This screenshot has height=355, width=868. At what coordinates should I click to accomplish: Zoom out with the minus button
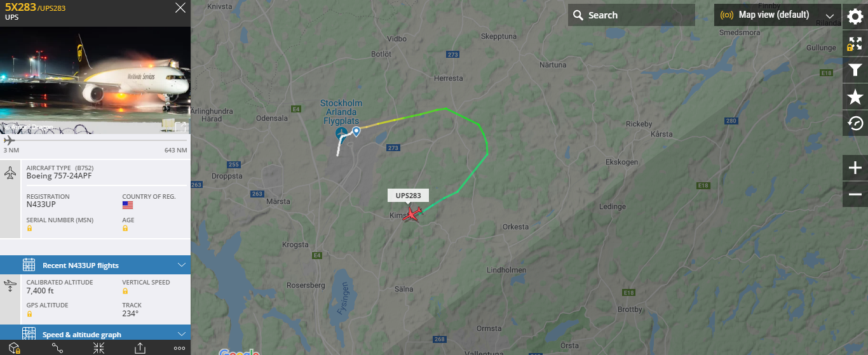855,194
